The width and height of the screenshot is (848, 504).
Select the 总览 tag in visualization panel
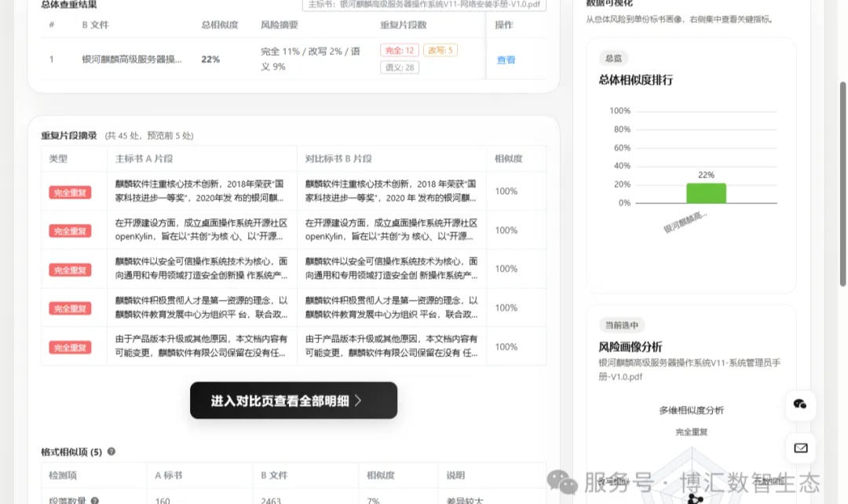[613, 58]
